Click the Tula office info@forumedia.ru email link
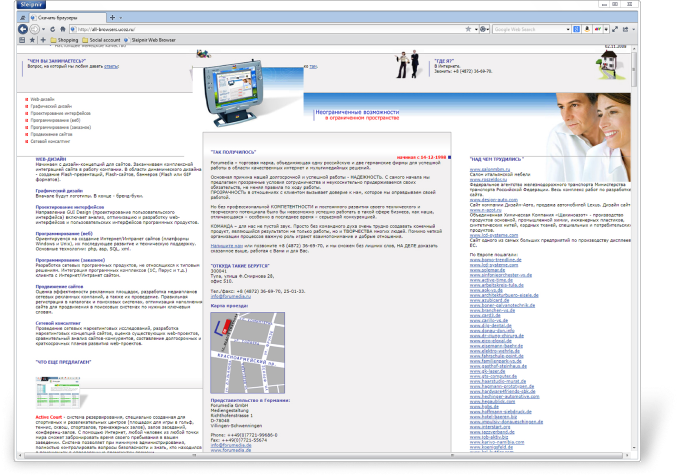This screenshot has width=683, height=475. coord(231,296)
